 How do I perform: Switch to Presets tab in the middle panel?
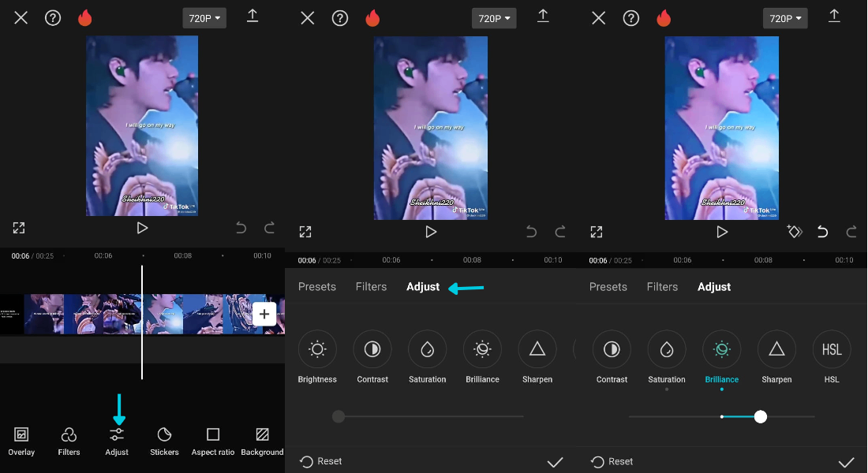[x=317, y=287]
